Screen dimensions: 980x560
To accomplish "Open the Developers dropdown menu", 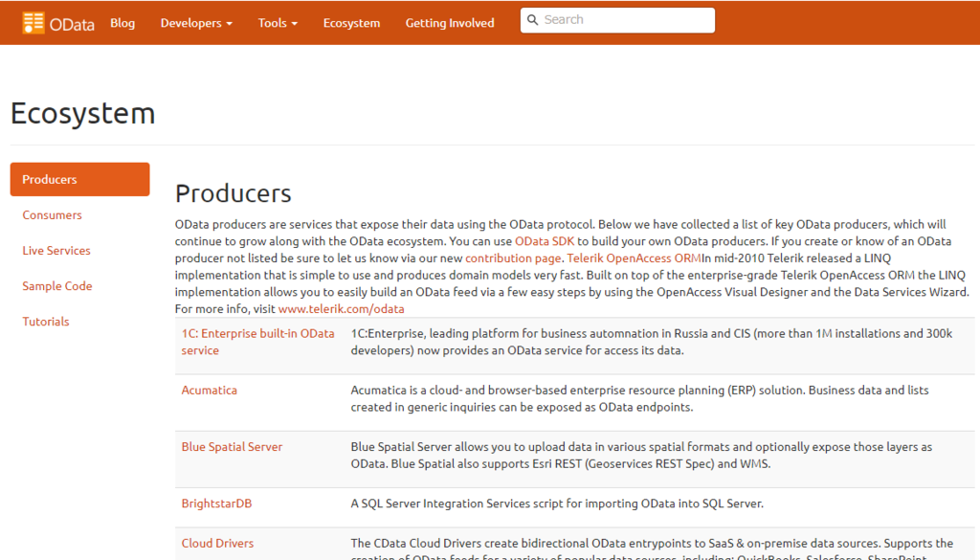I will click(x=196, y=23).
